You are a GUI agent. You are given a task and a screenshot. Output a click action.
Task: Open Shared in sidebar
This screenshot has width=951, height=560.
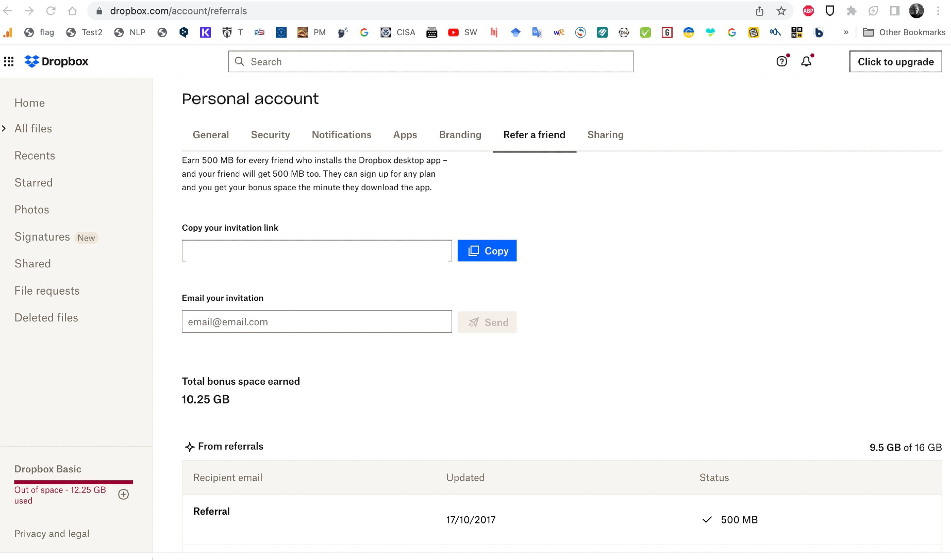click(x=33, y=263)
